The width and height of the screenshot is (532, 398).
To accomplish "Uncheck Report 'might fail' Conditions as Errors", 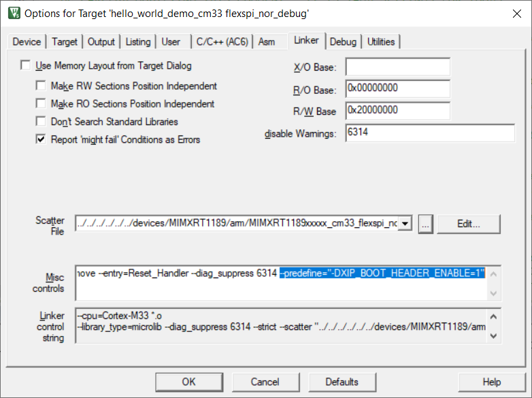I will [41, 139].
